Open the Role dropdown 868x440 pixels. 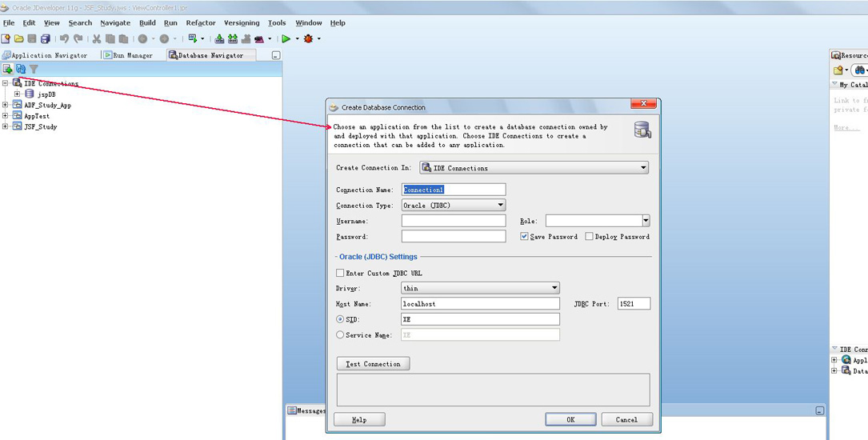(x=646, y=221)
